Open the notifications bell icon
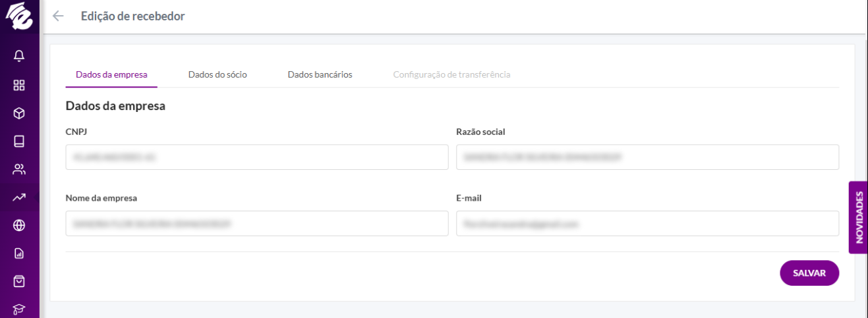Image resolution: width=868 pixels, height=318 pixels. coord(19,57)
